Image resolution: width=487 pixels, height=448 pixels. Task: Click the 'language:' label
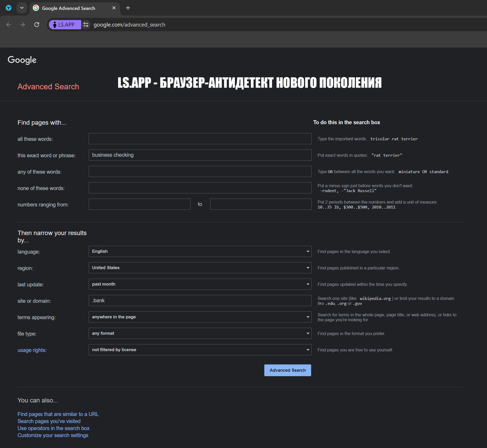[29, 252]
